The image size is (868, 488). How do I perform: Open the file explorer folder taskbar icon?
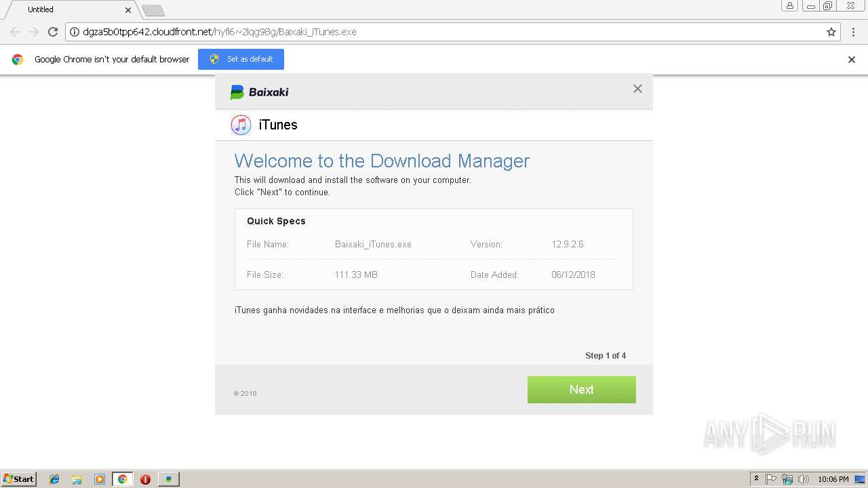[x=77, y=479]
